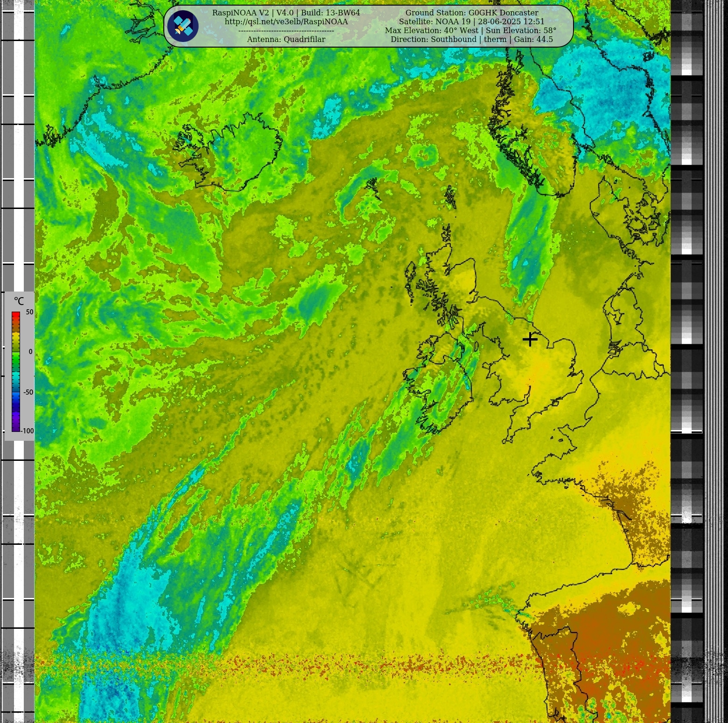Click the 'Antenna: Quadrifilar' label
This screenshot has width=728, height=723.
point(286,39)
